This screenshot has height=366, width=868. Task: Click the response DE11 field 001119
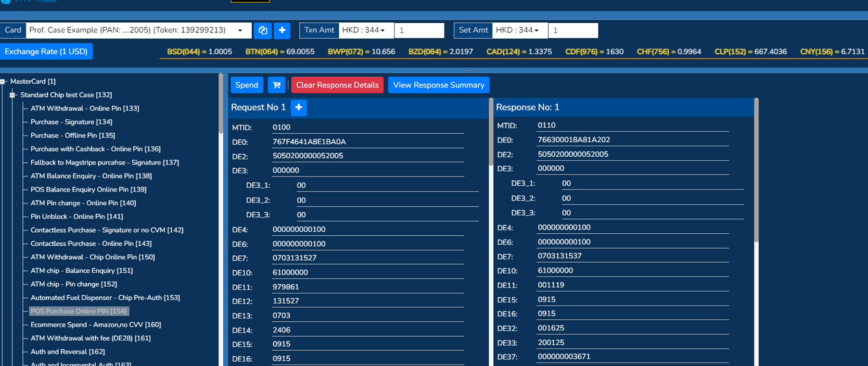[633, 285]
